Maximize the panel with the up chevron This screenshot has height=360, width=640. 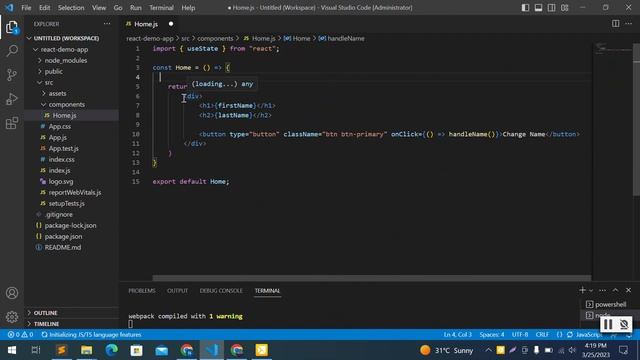616,290
